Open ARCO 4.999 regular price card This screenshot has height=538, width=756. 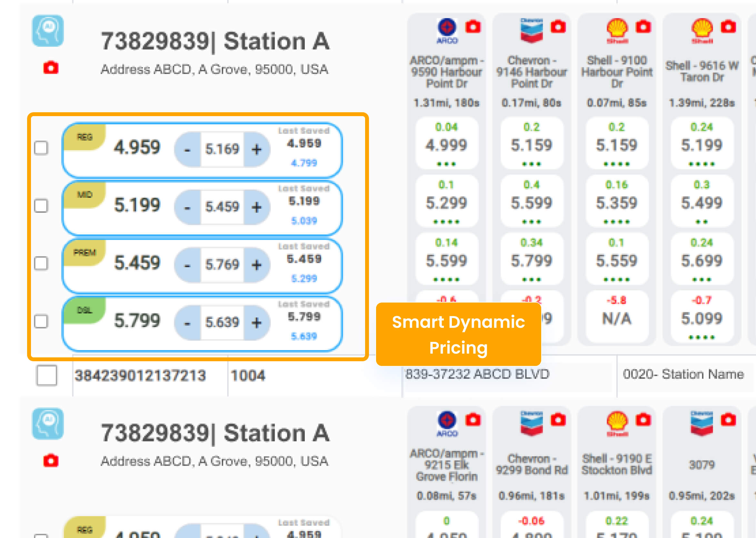446,144
